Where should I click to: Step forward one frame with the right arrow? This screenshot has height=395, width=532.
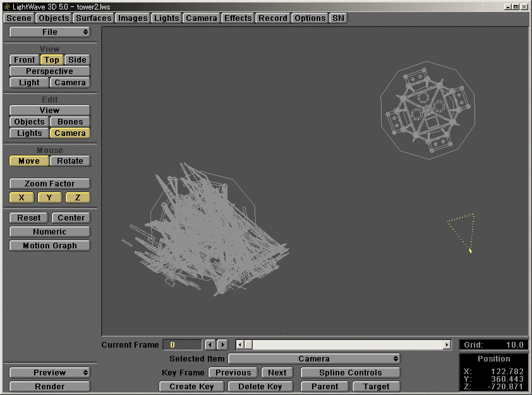222,344
